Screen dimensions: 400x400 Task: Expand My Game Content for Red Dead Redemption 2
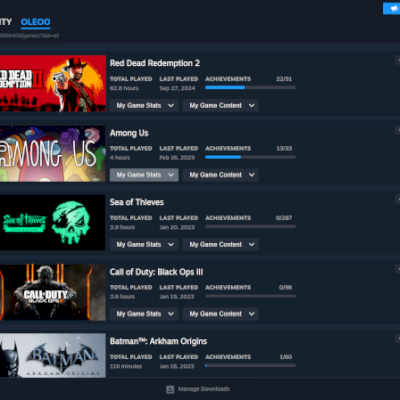(x=221, y=105)
